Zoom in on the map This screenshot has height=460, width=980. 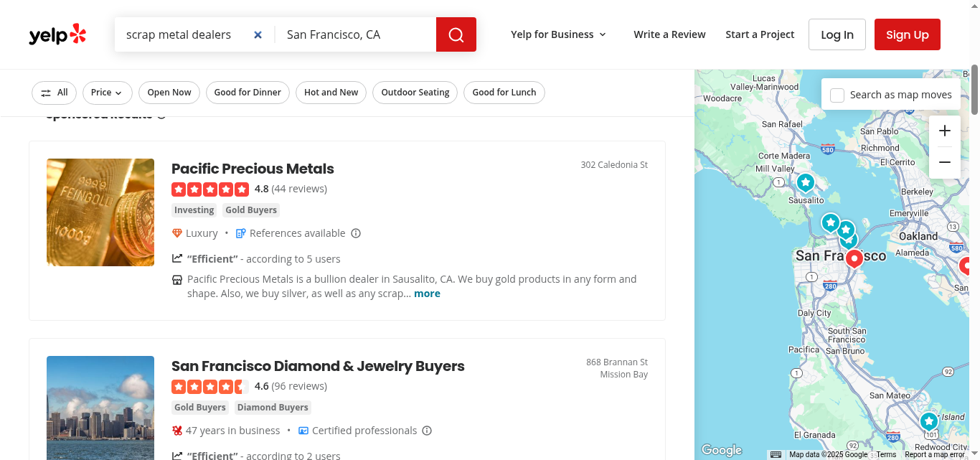pyautogui.click(x=945, y=131)
